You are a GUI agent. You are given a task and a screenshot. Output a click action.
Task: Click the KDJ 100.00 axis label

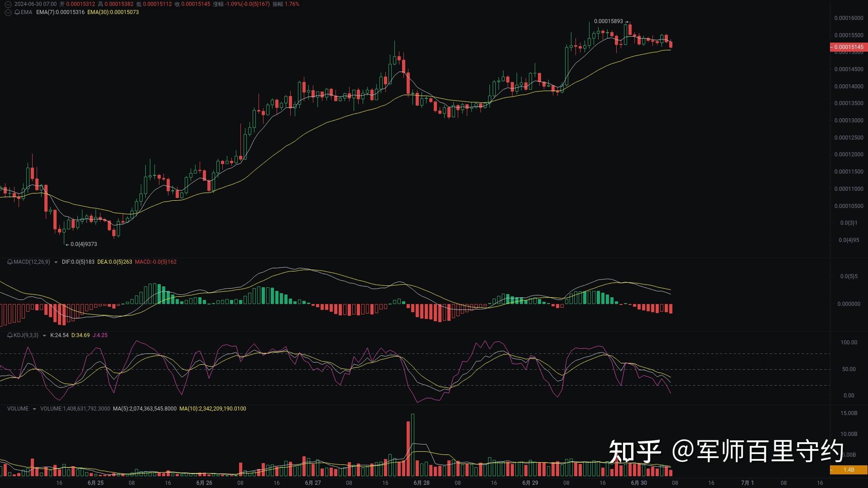click(849, 343)
